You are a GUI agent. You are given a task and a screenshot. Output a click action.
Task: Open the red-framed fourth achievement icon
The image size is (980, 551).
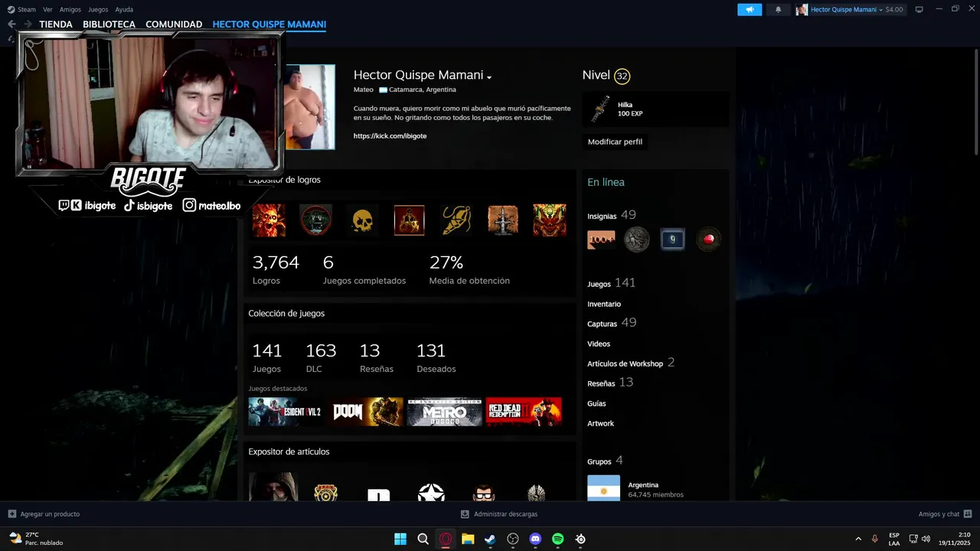coord(409,220)
